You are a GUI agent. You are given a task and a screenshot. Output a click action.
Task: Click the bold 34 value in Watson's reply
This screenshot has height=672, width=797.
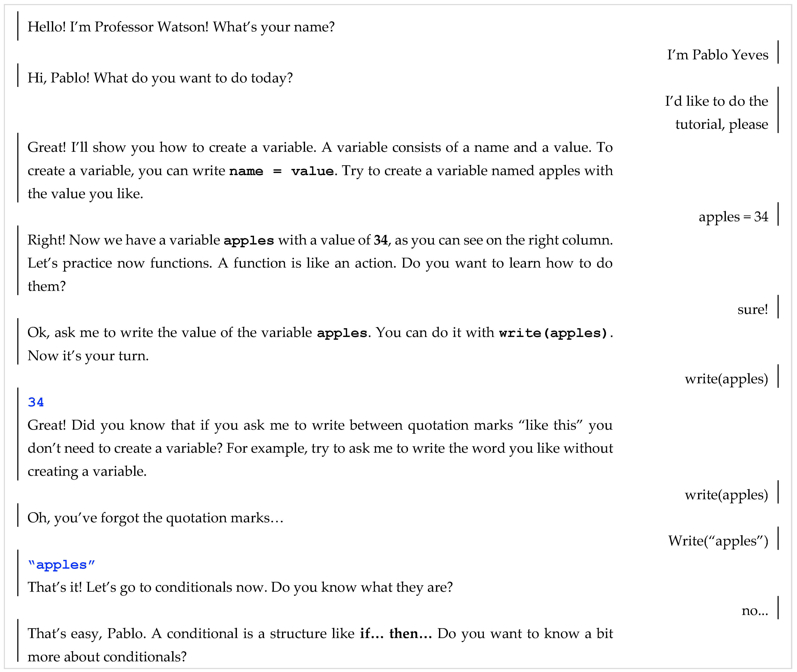click(x=380, y=240)
